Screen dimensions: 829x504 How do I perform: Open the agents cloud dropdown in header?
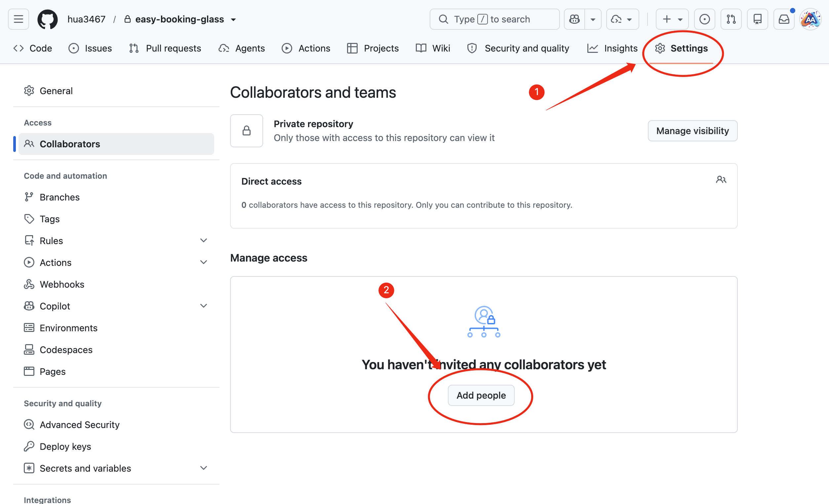pos(622,19)
